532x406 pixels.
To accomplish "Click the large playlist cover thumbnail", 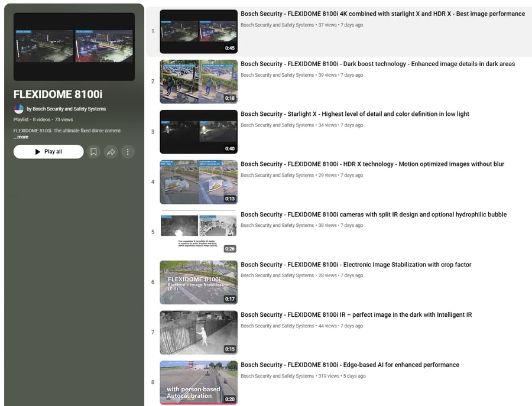I will (x=74, y=47).
